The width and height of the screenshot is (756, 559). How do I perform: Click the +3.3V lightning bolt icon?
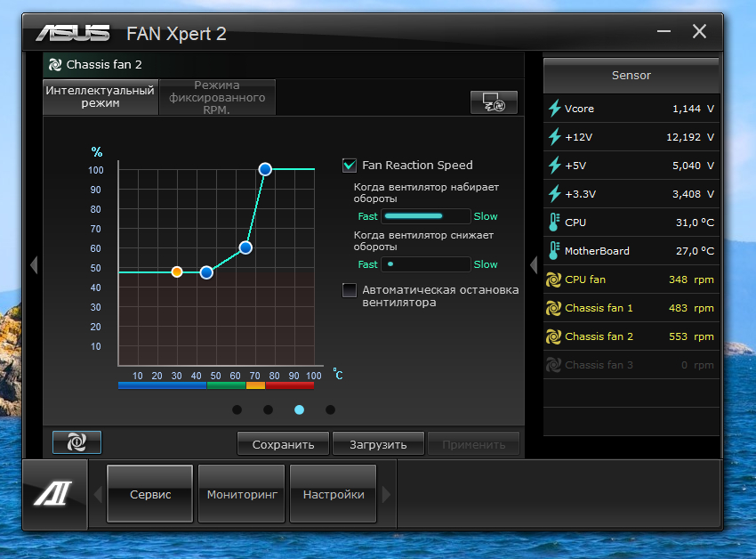tap(554, 193)
